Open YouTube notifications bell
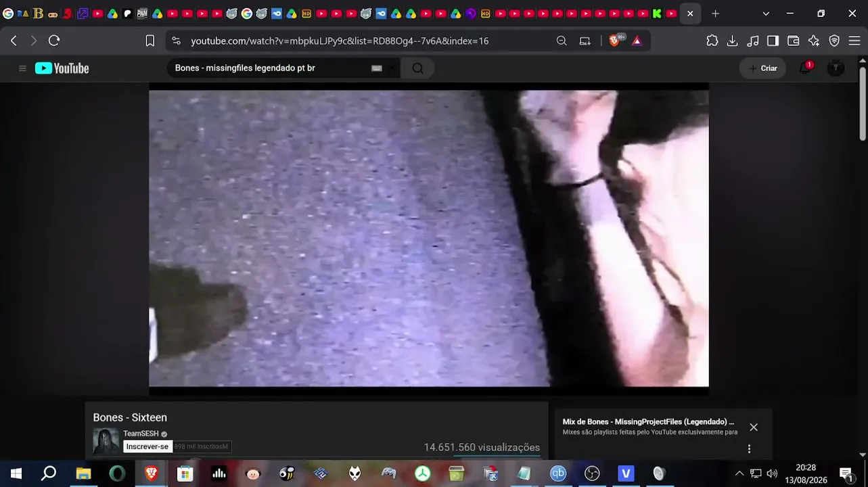Image resolution: width=868 pixels, height=487 pixels. point(805,68)
